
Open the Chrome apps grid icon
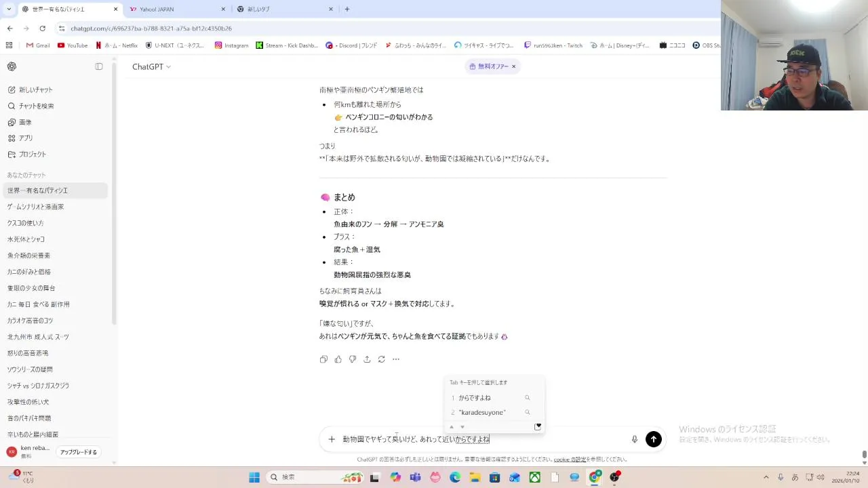(x=9, y=45)
